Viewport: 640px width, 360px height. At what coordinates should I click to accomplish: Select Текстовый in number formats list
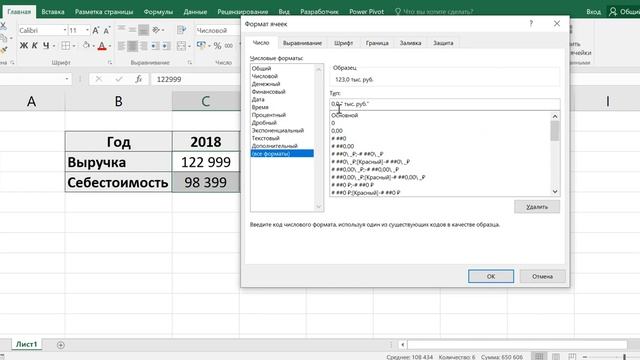tap(265, 138)
